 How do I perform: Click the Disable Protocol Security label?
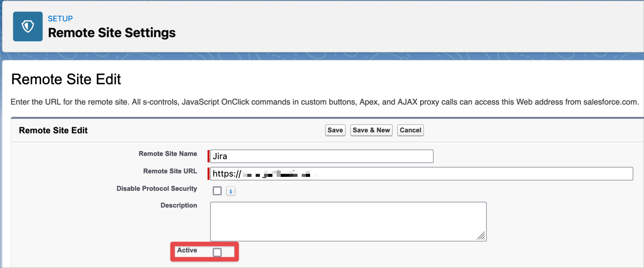coord(157,188)
